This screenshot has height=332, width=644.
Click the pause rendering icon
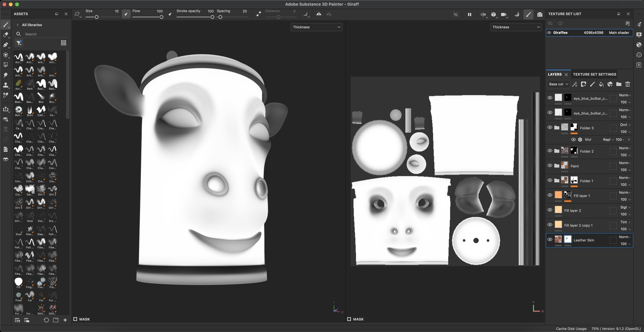coord(469,14)
